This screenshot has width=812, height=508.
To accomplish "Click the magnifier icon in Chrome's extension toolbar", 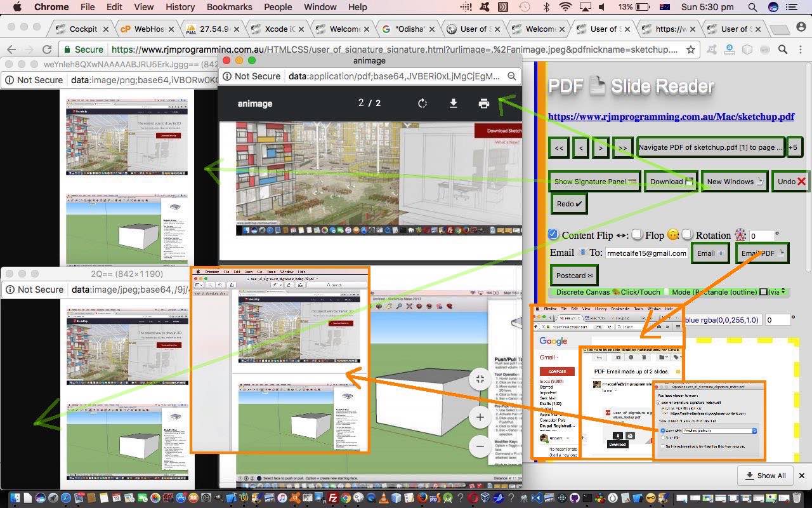I will [x=783, y=50].
